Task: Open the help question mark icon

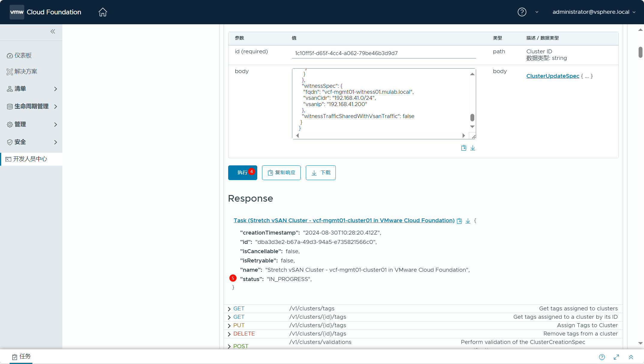Action: (522, 12)
